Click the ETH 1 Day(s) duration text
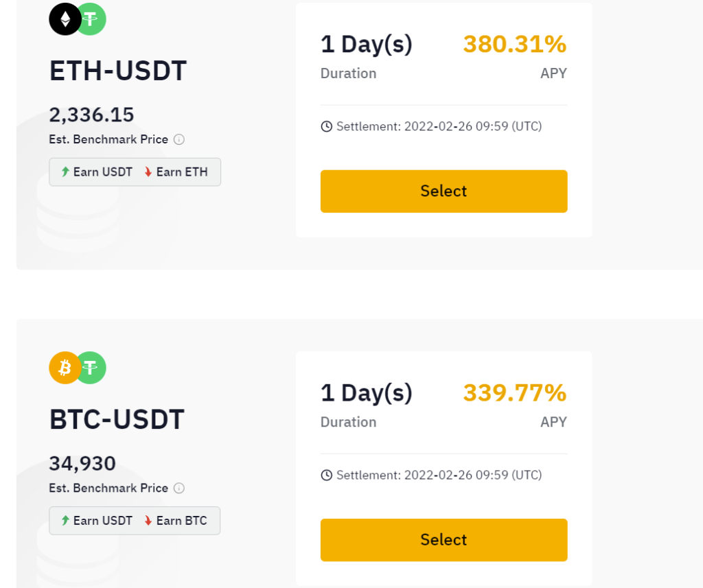Viewport: 703px width, 588px height. click(x=367, y=44)
